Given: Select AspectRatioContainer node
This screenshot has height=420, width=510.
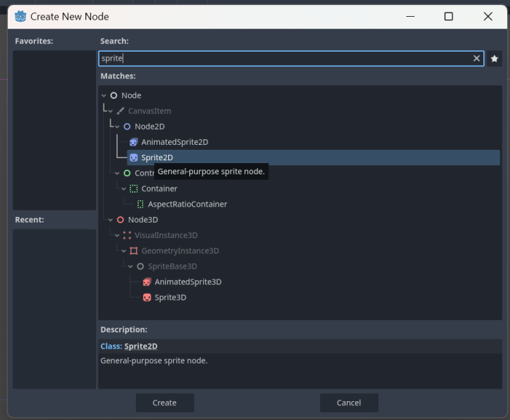Looking at the screenshot, I should (187, 204).
